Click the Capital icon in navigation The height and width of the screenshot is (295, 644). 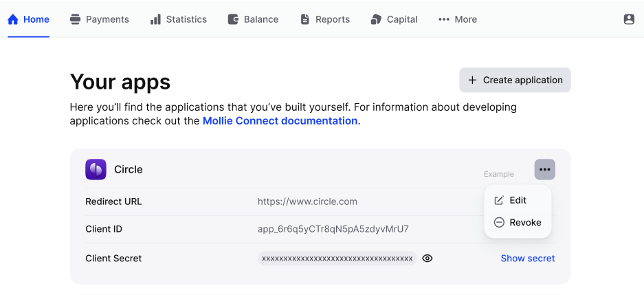376,19
